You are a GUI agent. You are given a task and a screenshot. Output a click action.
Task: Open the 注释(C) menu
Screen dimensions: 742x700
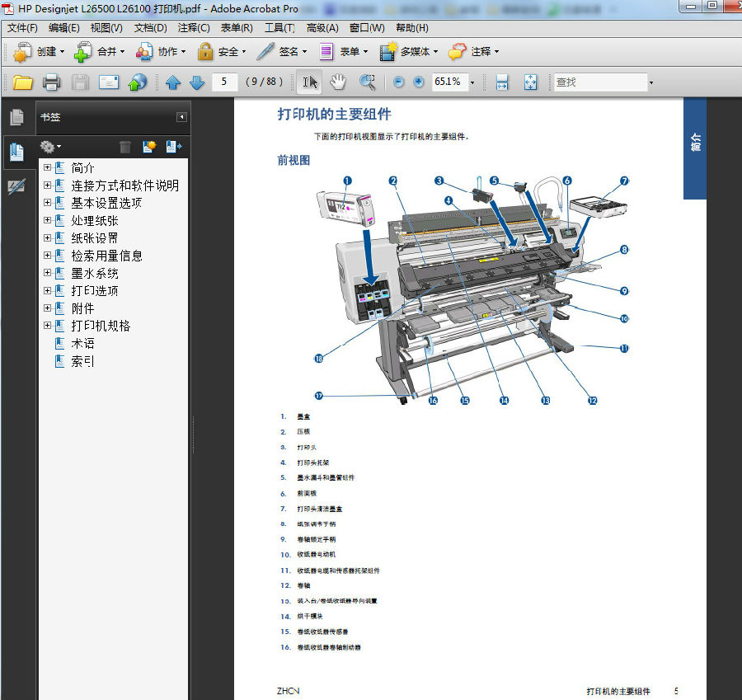coord(194,28)
